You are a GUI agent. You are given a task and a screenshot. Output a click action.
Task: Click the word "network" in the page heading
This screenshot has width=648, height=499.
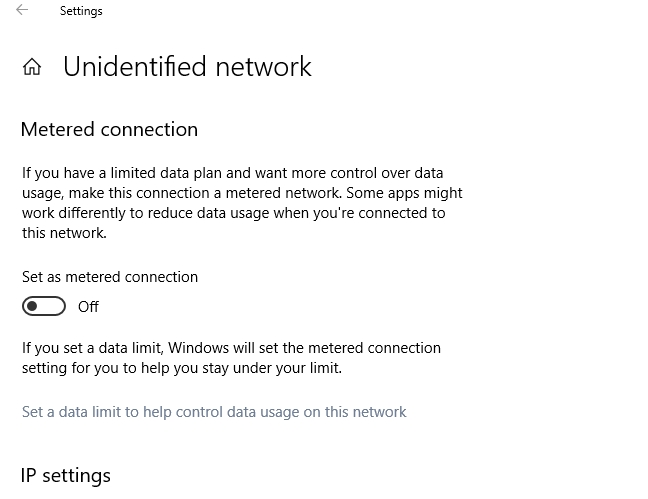(x=260, y=67)
